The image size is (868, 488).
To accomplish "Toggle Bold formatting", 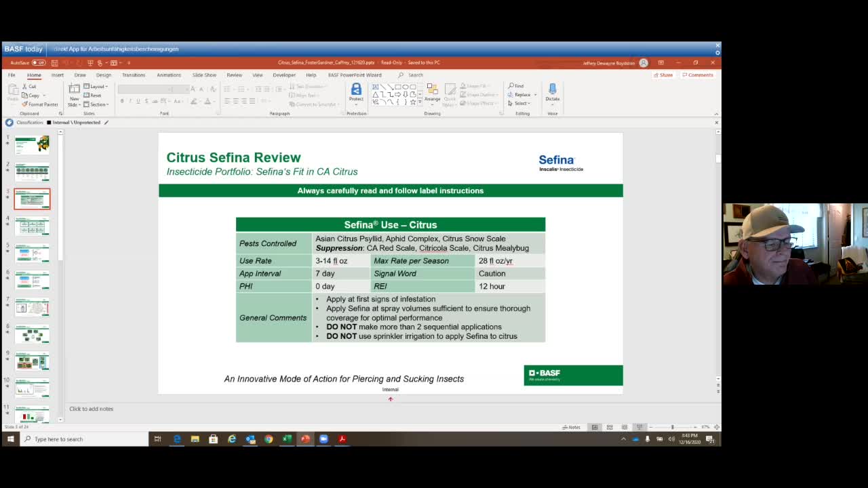I will pos(122,102).
